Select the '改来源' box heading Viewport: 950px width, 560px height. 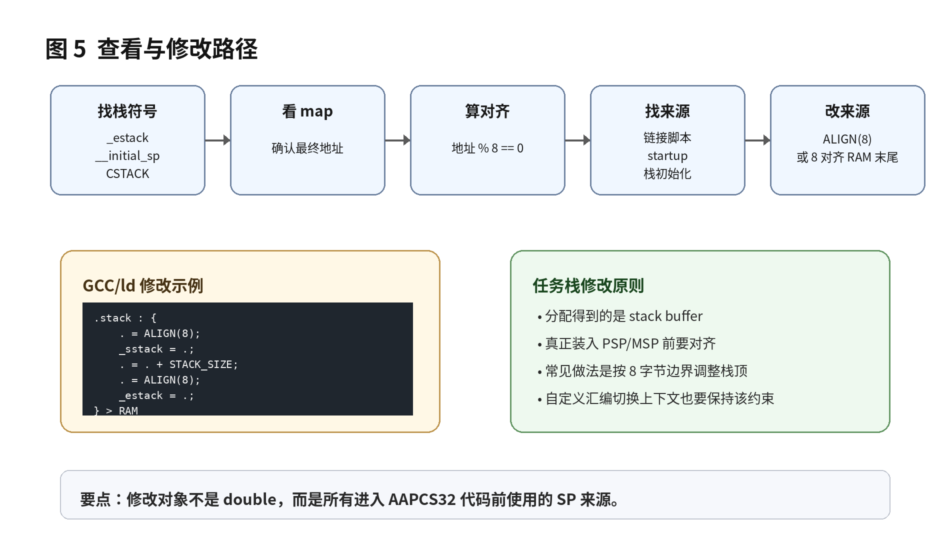(x=847, y=111)
